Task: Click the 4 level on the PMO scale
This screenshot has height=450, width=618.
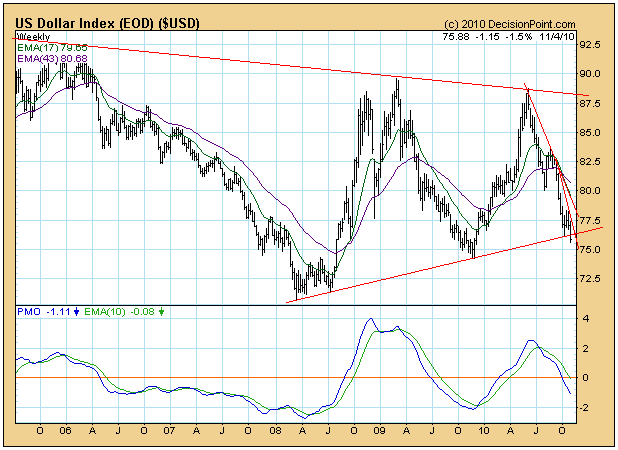Action: pyautogui.click(x=586, y=319)
